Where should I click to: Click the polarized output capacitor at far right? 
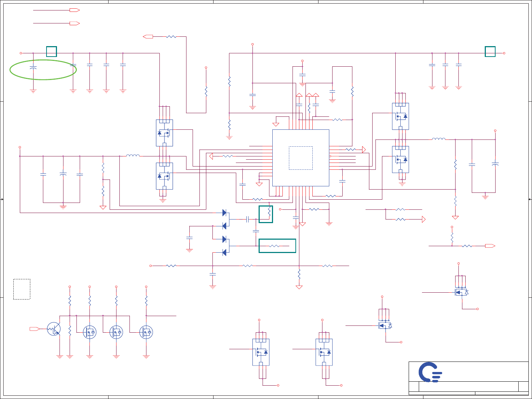pos(495,164)
